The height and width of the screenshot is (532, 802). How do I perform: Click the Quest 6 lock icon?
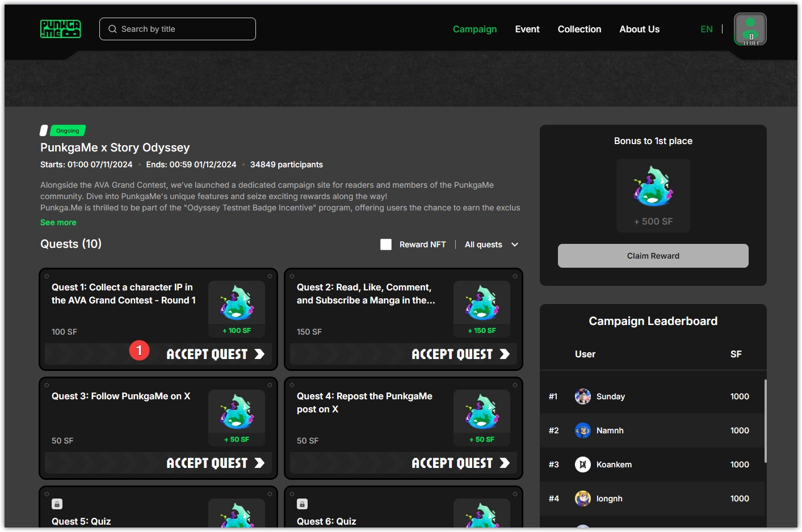[x=303, y=504]
